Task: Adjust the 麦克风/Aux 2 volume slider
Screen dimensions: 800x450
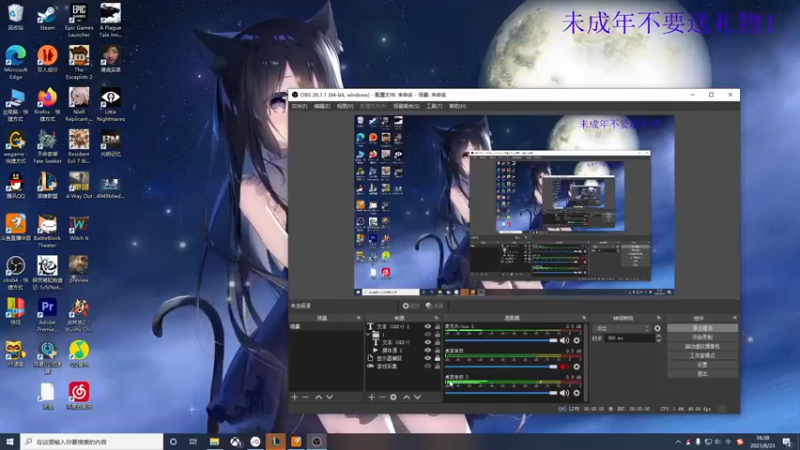Action: (x=501, y=340)
